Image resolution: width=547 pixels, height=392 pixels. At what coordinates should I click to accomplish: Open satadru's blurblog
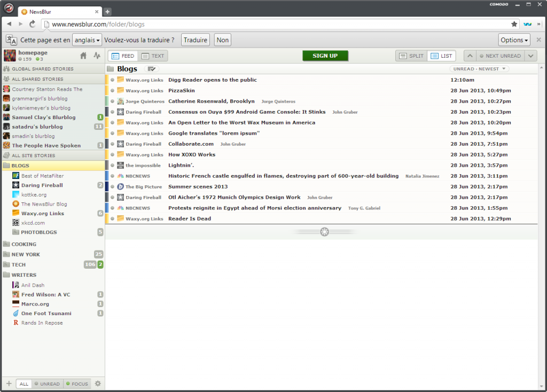[53, 127]
